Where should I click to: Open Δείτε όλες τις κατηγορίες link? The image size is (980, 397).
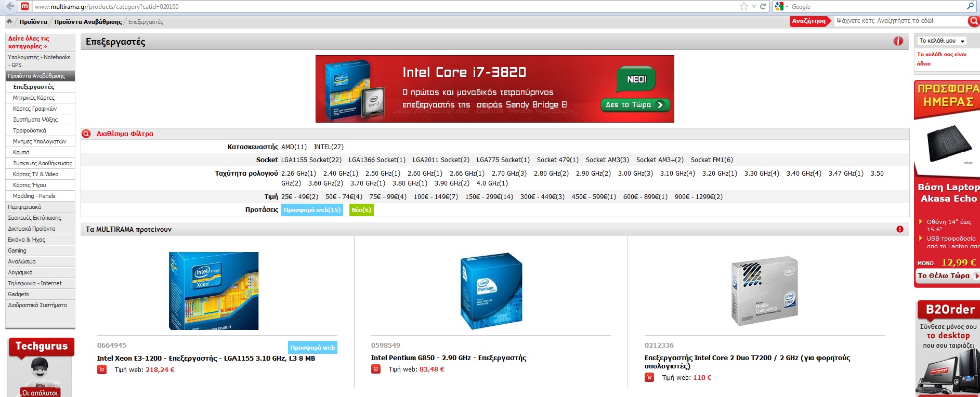point(29,42)
